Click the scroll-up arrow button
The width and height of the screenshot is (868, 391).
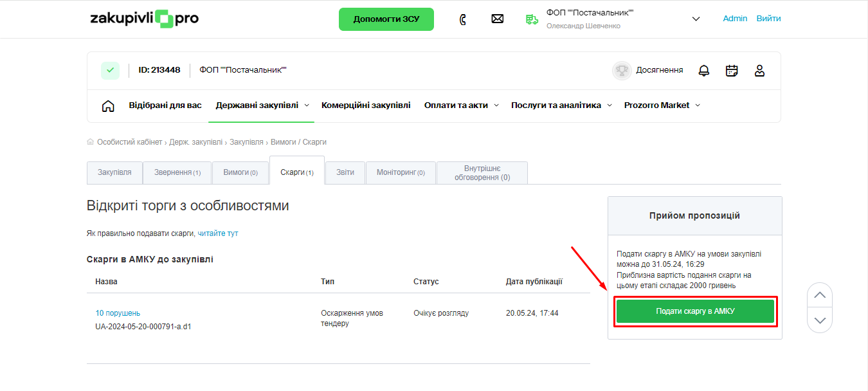click(x=819, y=295)
